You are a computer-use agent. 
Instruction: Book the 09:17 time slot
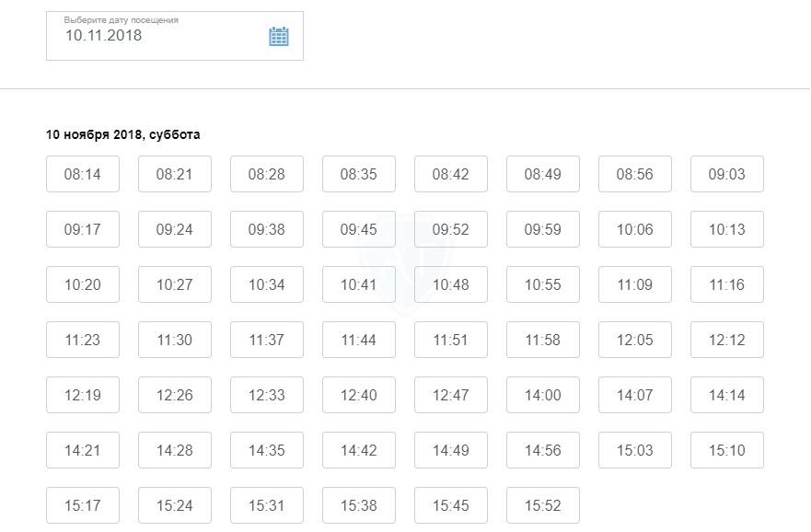[x=83, y=229]
